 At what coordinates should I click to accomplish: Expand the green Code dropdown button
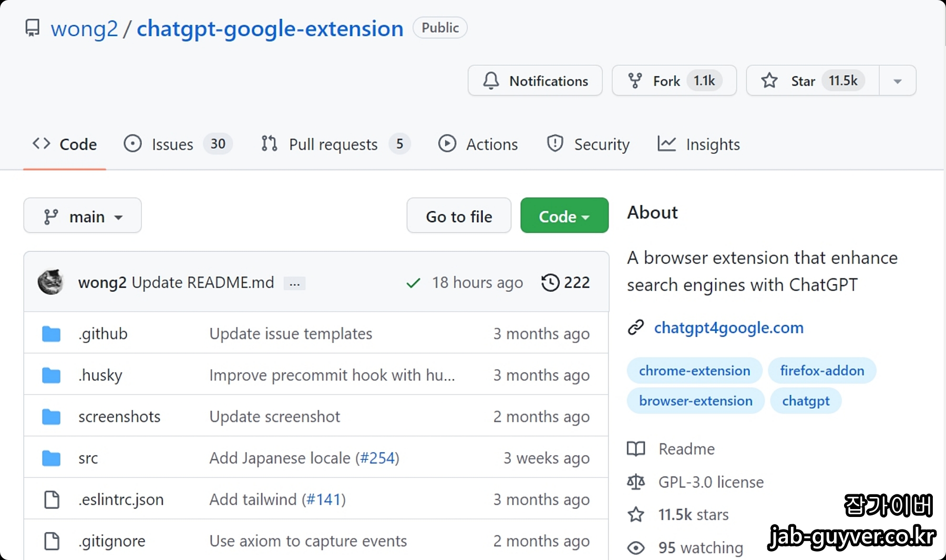tap(564, 215)
